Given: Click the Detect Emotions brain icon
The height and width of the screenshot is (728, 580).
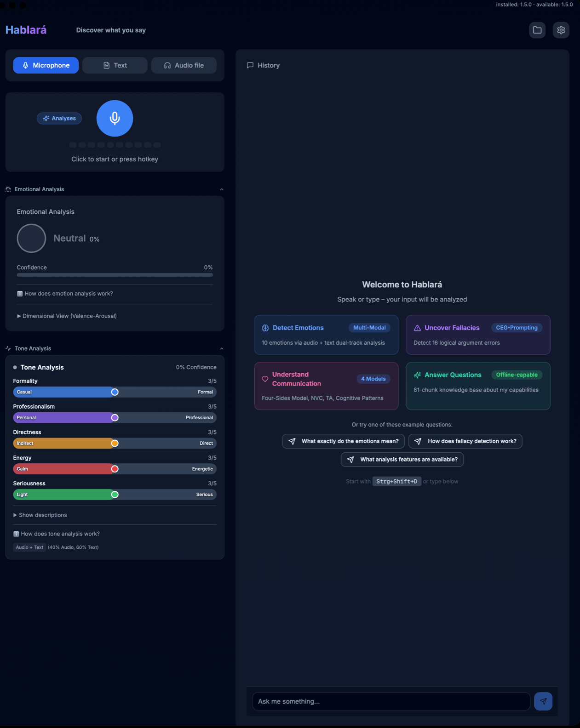Looking at the screenshot, I should [x=265, y=328].
